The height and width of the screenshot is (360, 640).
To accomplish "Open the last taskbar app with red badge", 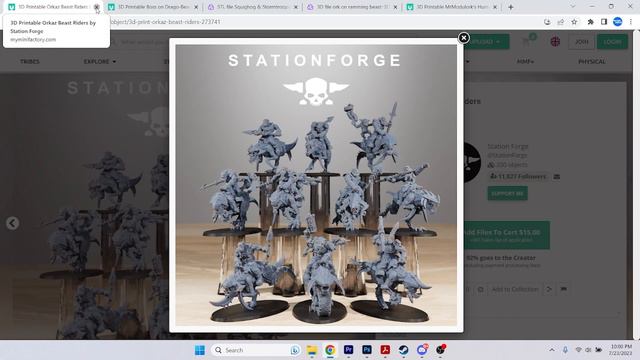I will pos(440,350).
